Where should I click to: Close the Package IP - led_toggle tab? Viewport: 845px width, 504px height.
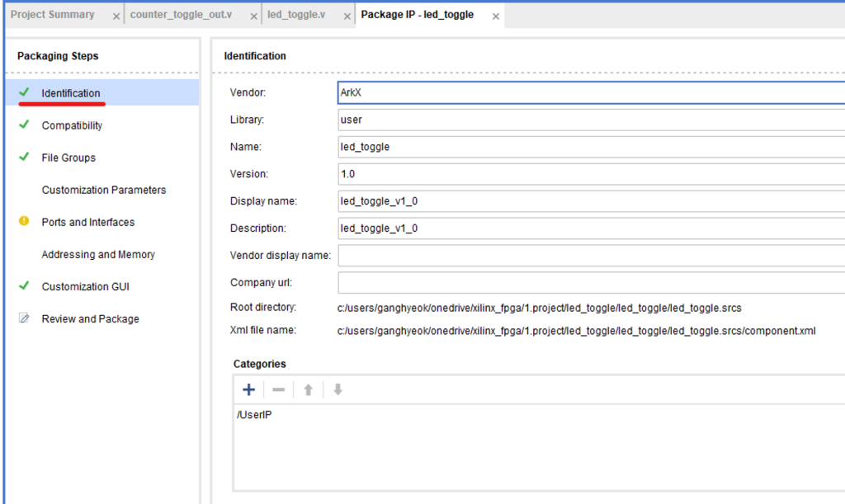(495, 16)
